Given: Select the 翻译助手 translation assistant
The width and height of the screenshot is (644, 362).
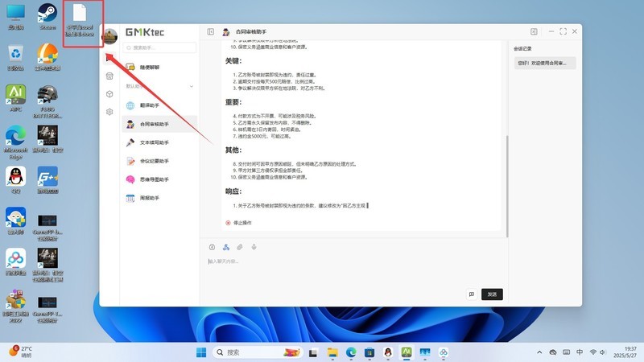Looking at the screenshot, I should coord(159,105).
